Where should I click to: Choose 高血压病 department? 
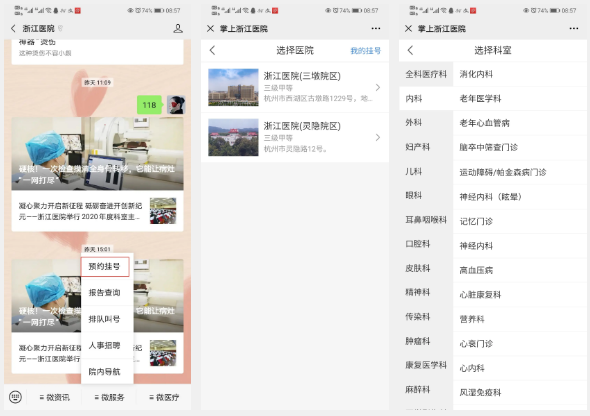tap(520, 270)
